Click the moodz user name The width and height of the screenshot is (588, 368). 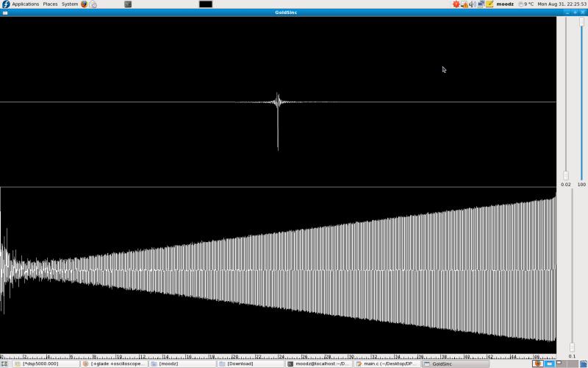pos(505,4)
